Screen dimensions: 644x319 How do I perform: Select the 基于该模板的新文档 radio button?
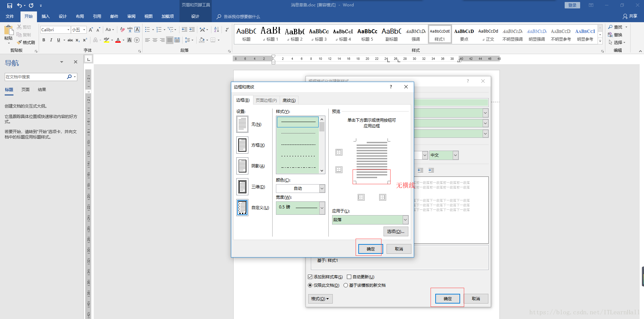pyautogui.click(x=346, y=285)
